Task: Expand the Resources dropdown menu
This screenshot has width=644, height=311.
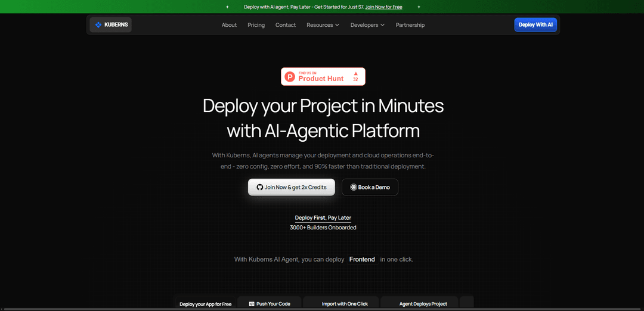Action: coord(323,25)
